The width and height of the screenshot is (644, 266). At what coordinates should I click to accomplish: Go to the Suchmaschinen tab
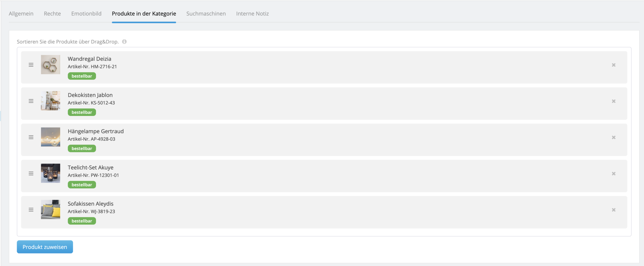206,14
